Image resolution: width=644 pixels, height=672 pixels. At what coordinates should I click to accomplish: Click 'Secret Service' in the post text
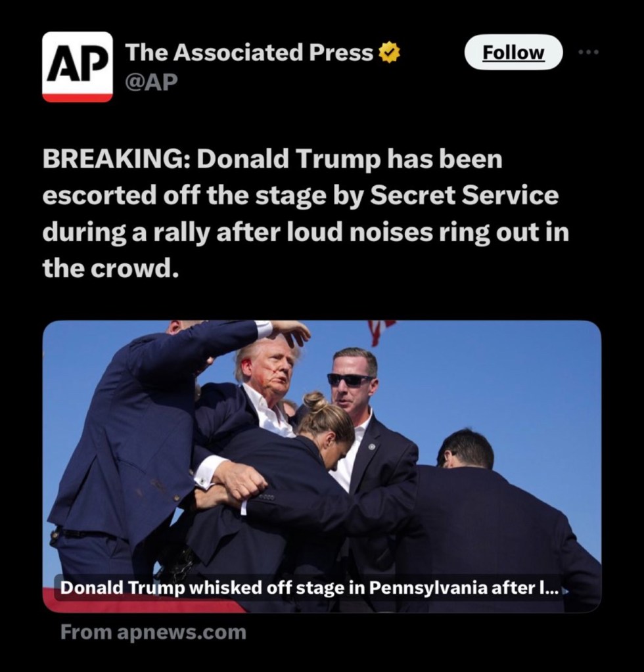pos(465,196)
